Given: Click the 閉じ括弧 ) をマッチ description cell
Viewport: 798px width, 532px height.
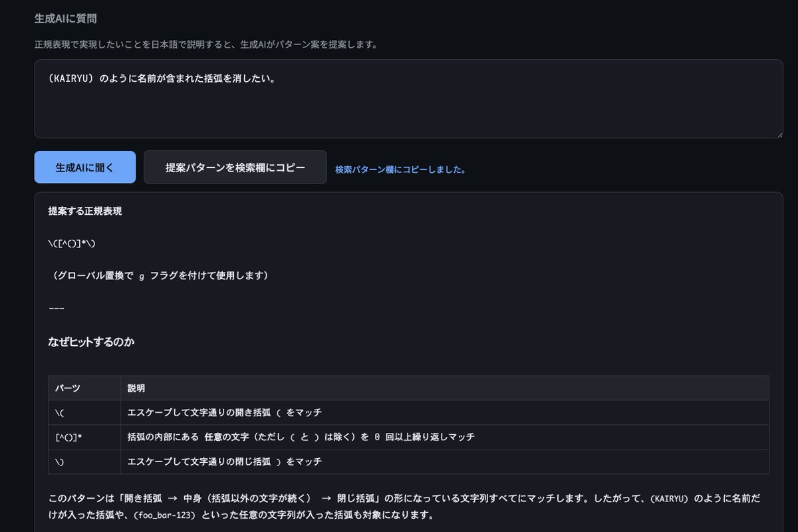Looking at the screenshot, I should (x=445, y=462).
